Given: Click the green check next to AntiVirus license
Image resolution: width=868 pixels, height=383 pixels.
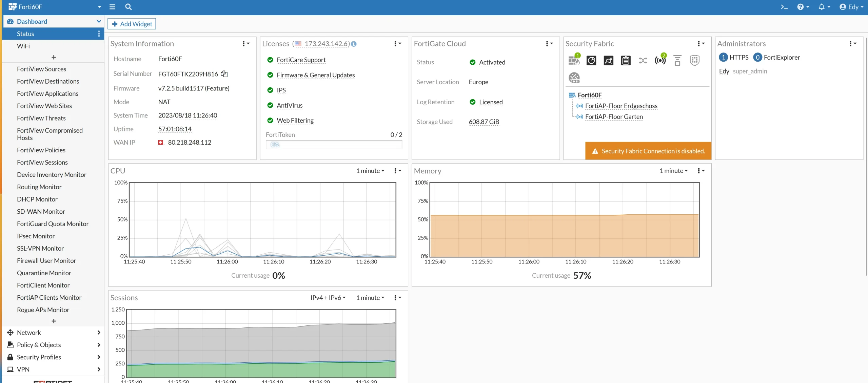Looking at the screenshot, I should click(x=270, y=105).
